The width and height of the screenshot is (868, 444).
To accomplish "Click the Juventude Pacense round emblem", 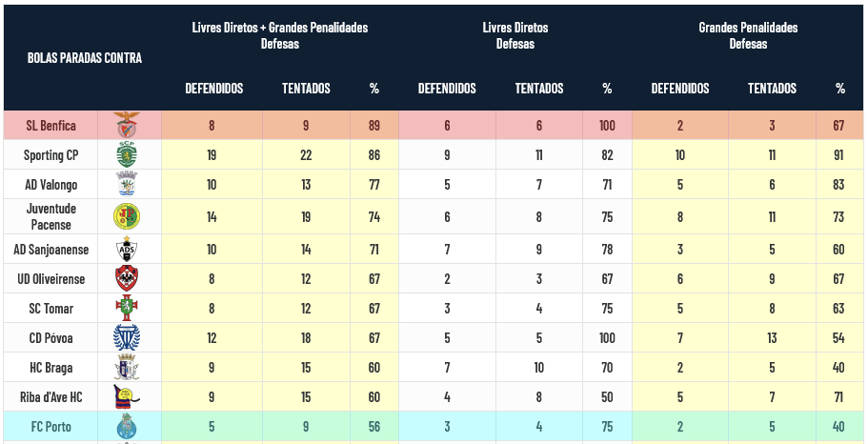I will [x=127, y=216].
